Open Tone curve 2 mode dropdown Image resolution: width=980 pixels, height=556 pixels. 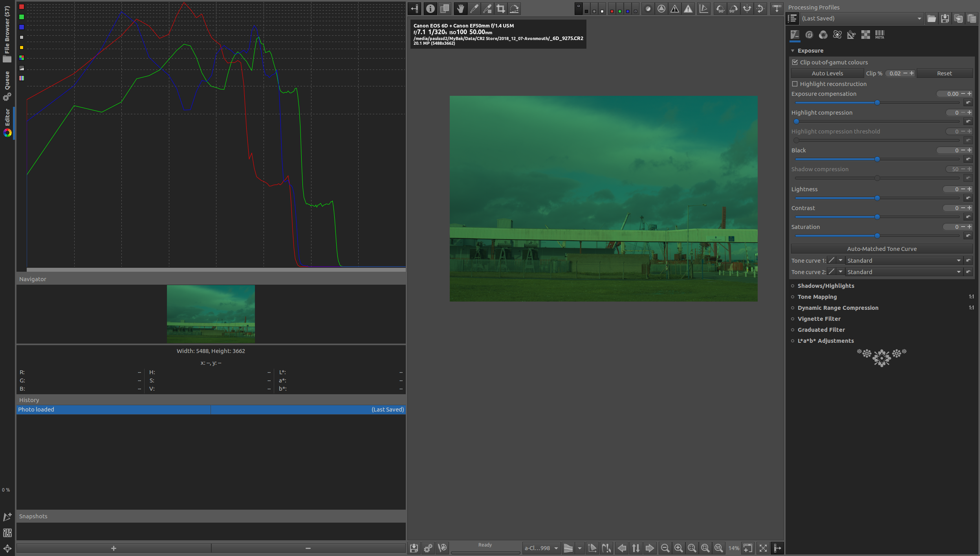point(904,272)
